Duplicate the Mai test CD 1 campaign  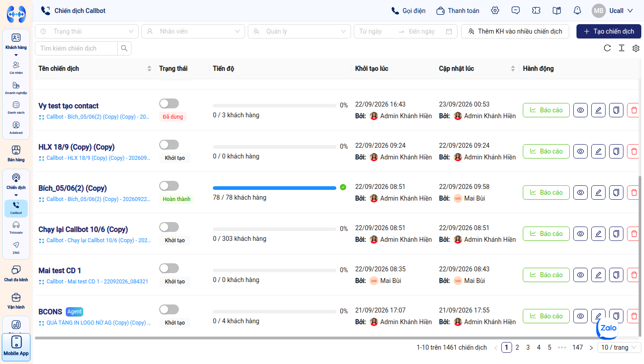pos(616,275)
